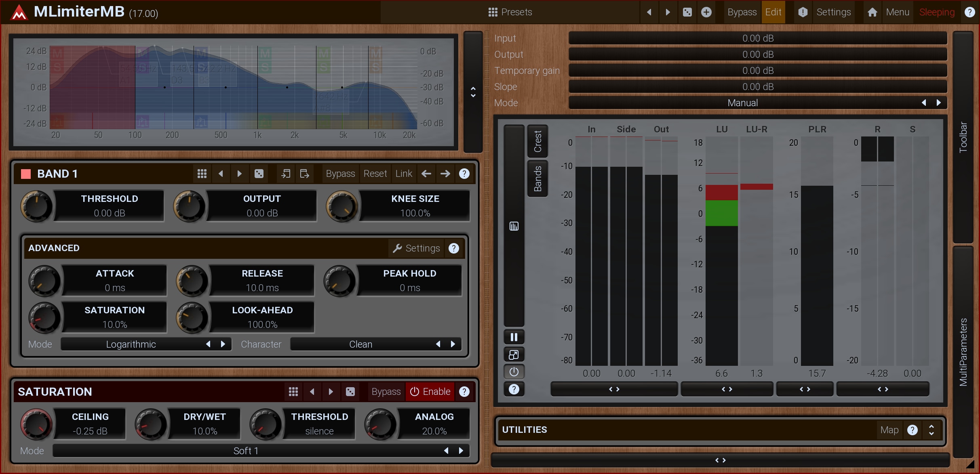Expand the Utilities section arrows
Viewport: 980px width, 474px height.
[x=931, y=430]
